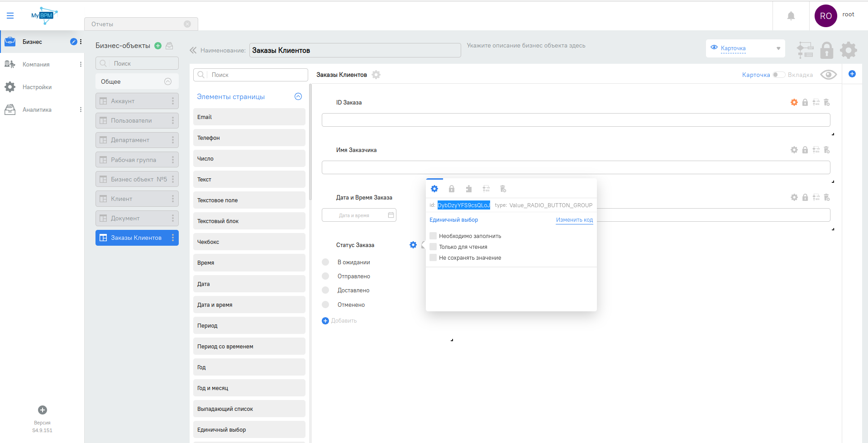Enable the Необходимо заполнить checkbox
This screenshot has height=443, width=868.
(433, 236)
